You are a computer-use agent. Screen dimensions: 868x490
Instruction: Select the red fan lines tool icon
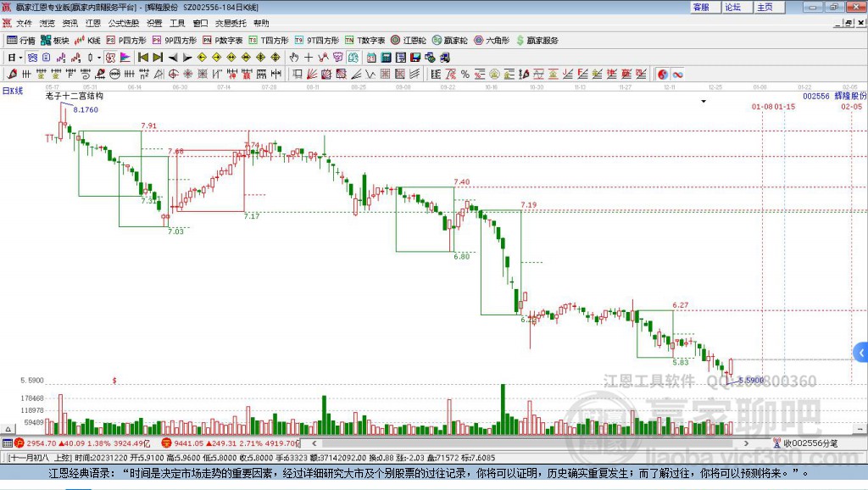312,75
